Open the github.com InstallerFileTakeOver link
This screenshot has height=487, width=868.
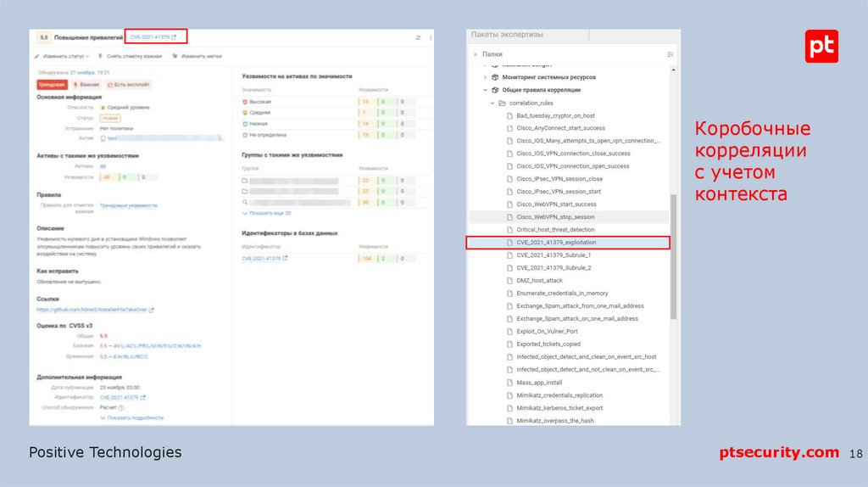click(95, 310)
